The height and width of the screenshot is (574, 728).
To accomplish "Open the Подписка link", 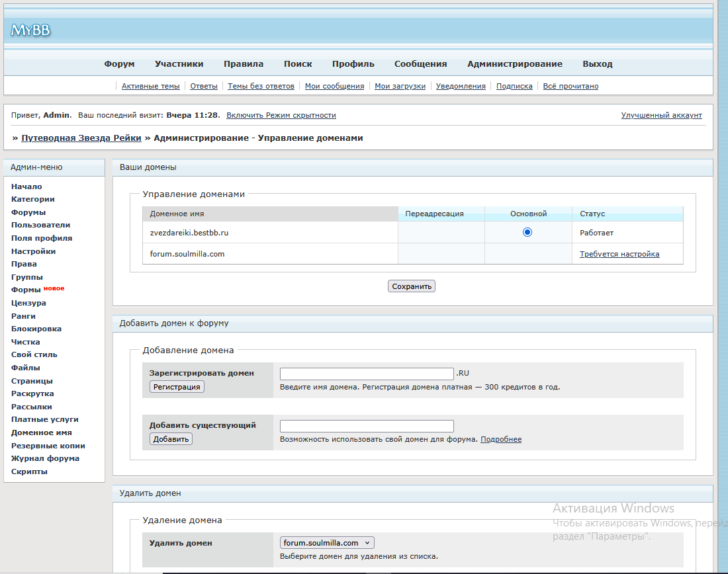I will click(x=514, y=86).
